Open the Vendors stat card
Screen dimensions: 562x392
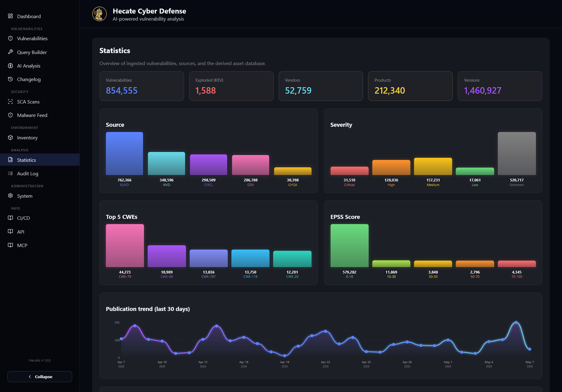pos(321,86)
